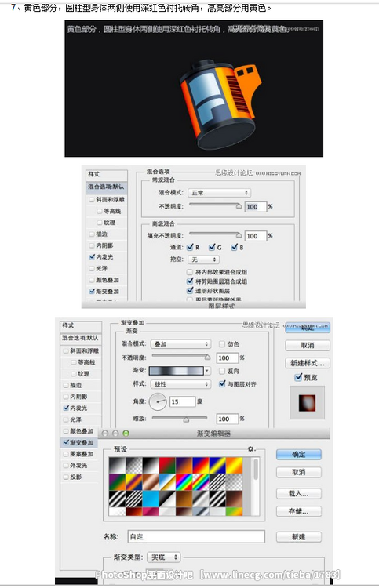Select 混合选项:默认 in the upper 混合选项 dialog
Image resolution: width=379 pixels, height=588 pixels.
pos(106,187)
